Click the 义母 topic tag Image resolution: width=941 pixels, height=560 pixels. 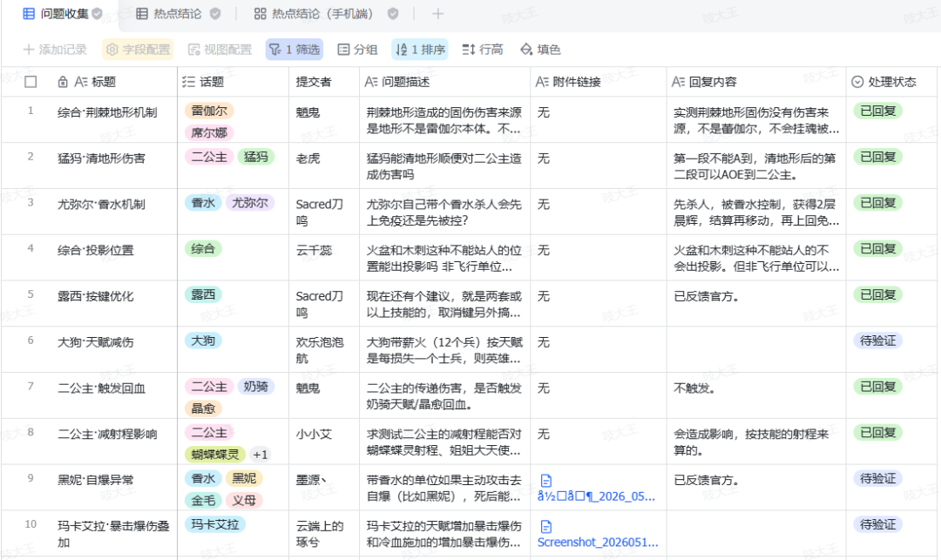pyautogui.click(x=244, y=500)
